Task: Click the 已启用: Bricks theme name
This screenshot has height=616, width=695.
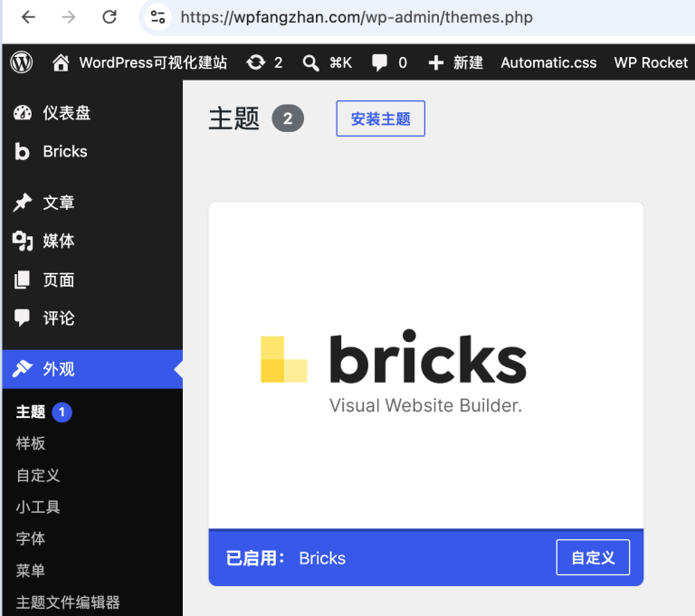Action: point(286,558)
